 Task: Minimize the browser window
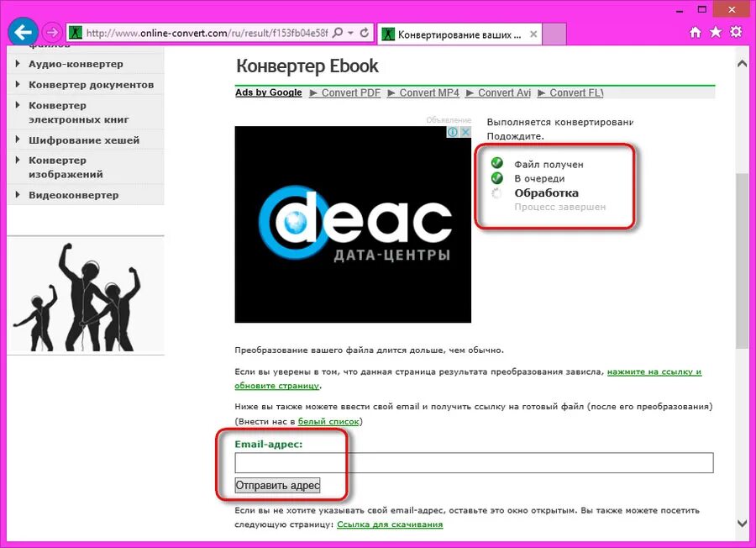(680, 10)
